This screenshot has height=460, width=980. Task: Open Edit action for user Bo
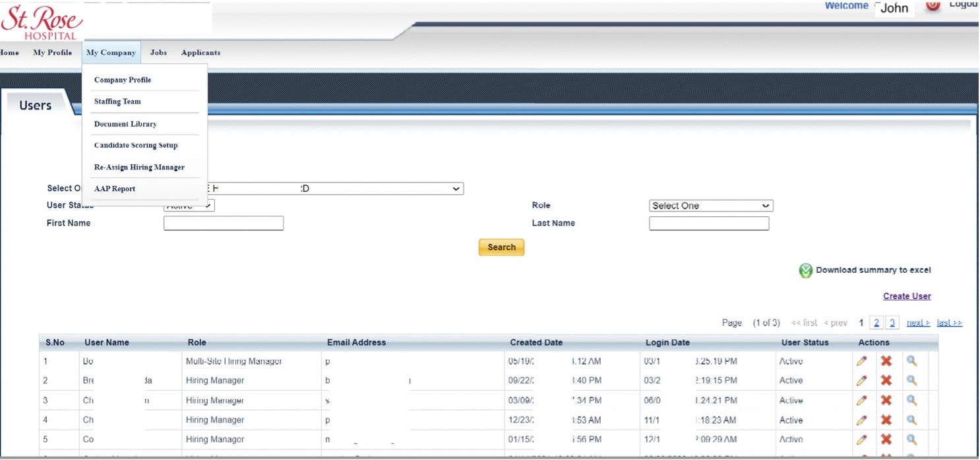pyautogui.click(x=863, y=360)
